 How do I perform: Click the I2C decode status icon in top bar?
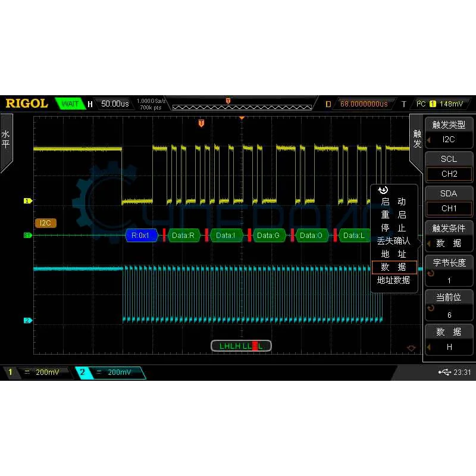(421, 104)
